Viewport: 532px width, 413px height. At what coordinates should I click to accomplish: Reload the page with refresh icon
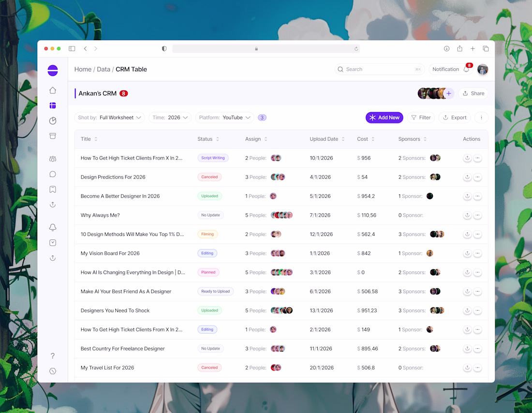(x=356, y=49)
